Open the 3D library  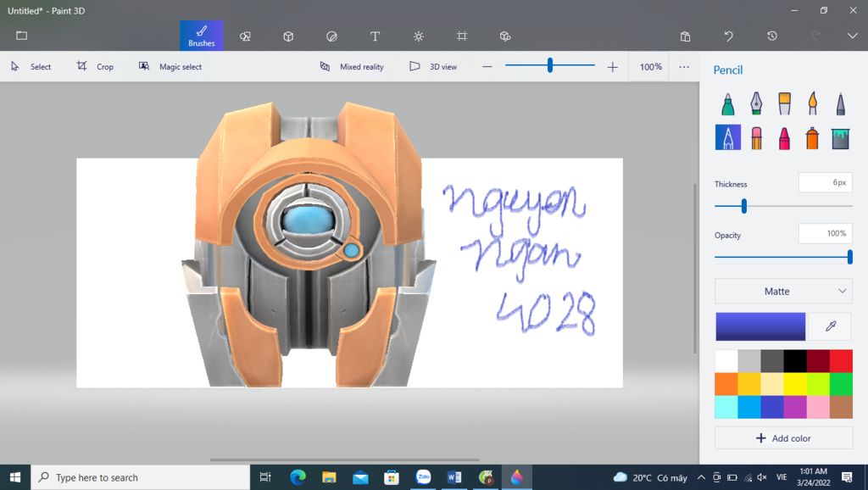coord(505,36)
